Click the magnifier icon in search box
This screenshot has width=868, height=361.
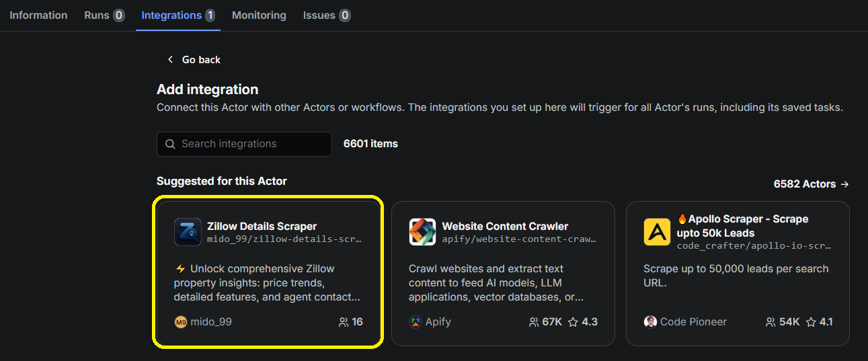[170, 144]
